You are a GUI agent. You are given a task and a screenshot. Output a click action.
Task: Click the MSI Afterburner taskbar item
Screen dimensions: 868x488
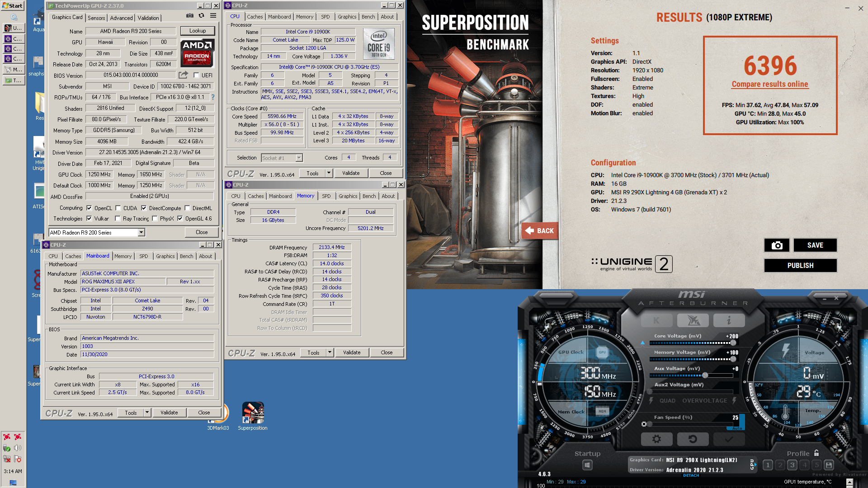[13, 69]
